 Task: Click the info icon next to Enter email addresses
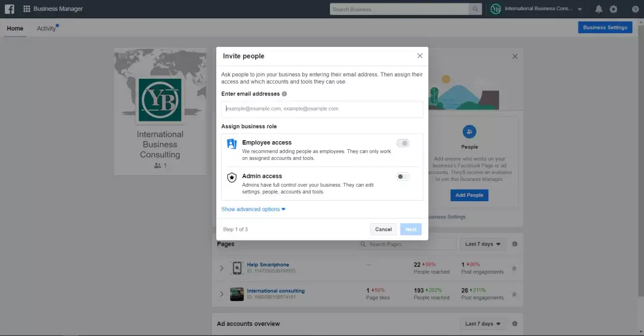point(284,94)
